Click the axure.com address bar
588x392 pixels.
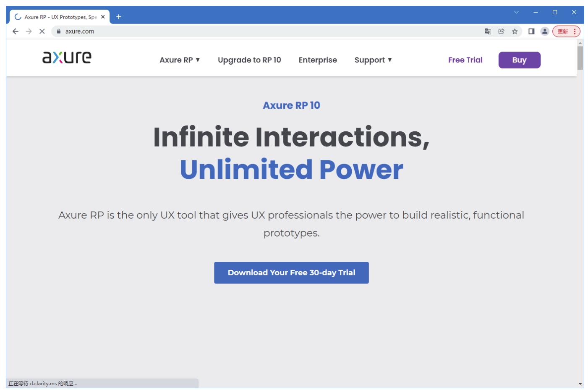coord(269,31)
